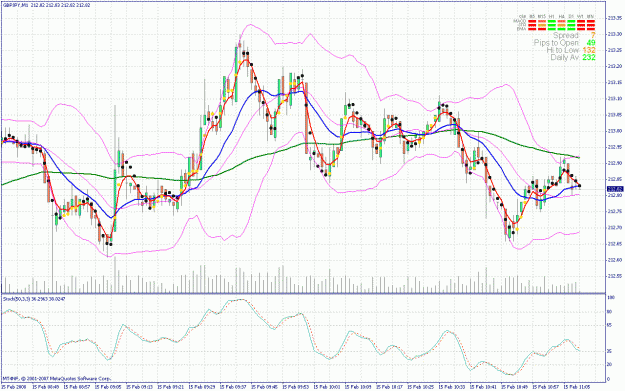Click the Spread value 7
This screenshot has height=391, width=625.
coord(593,35)
